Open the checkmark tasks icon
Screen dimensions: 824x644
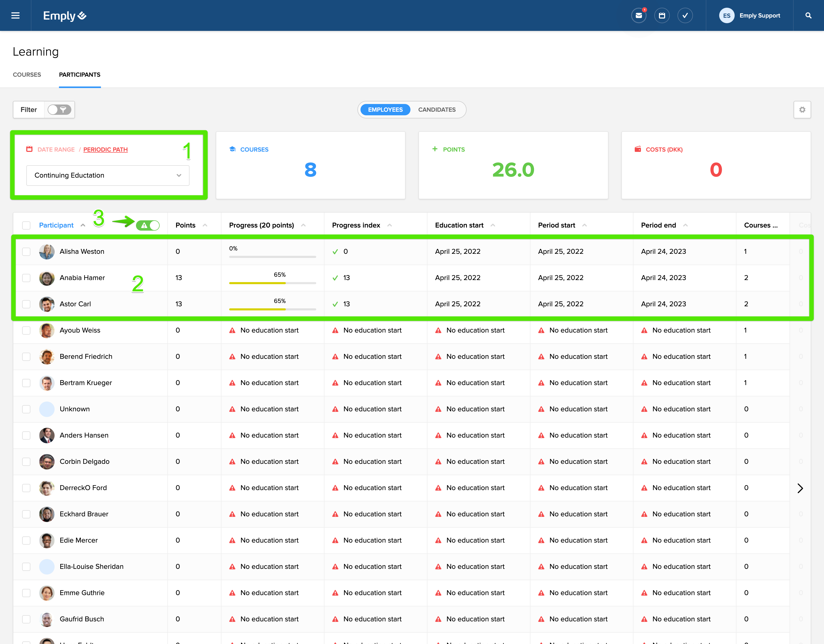coord(685,15)
